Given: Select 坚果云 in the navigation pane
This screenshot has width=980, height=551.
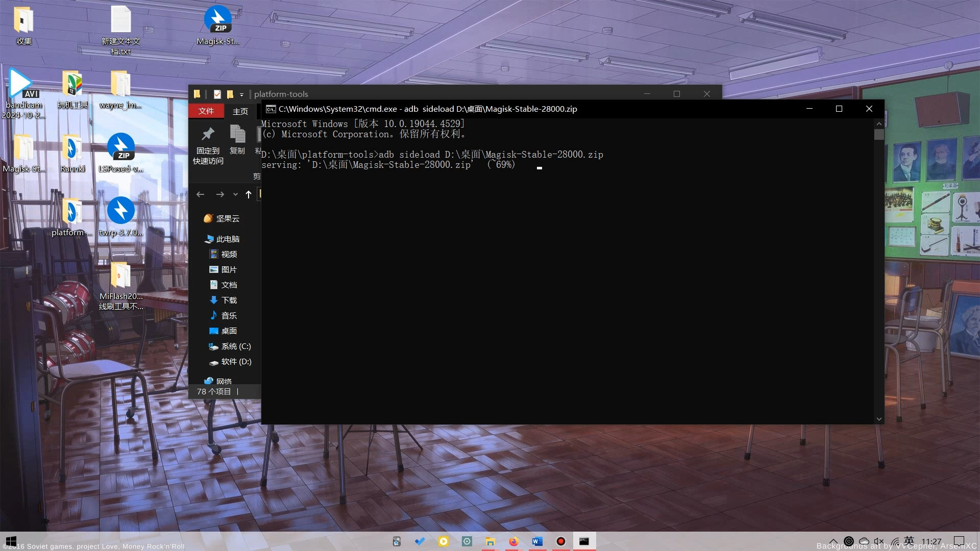Looking at the screenshot, I should click(222, 218).
